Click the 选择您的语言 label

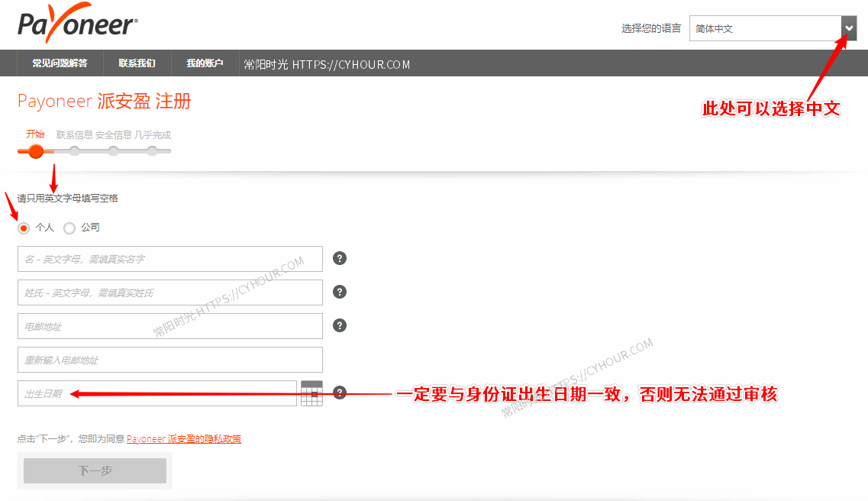pyautogui.click(x=651, y=28)
